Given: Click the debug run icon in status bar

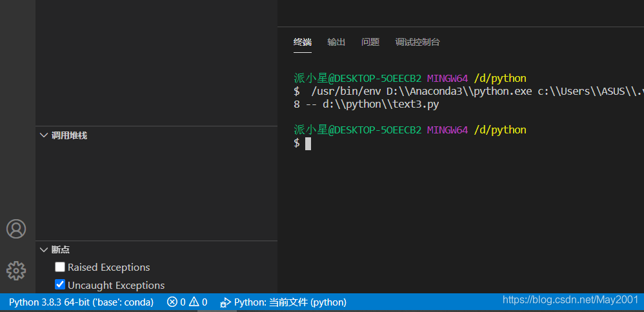Looking at the screenshot, I should [225, 303].
